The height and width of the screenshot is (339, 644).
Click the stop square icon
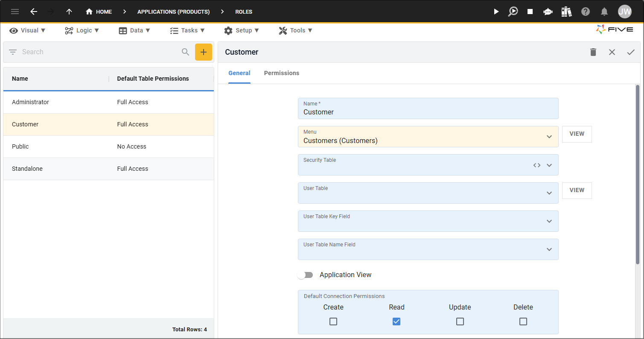tap(530, 12)
